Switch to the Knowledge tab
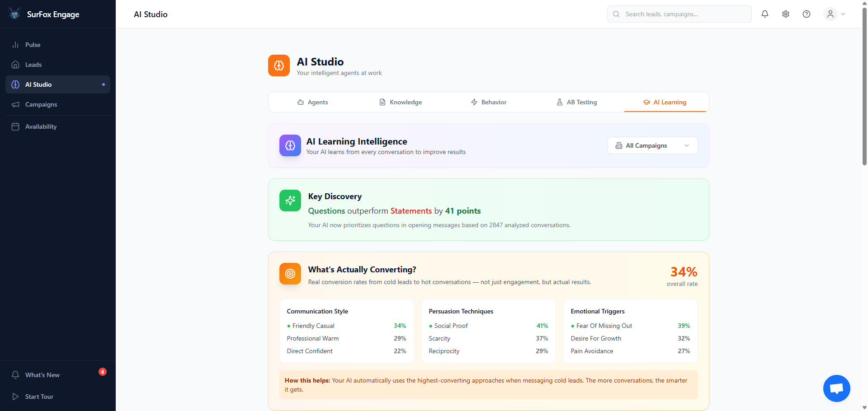Image resolution: width=868 pixels, height=411 pixels. (x=405, y=102)
